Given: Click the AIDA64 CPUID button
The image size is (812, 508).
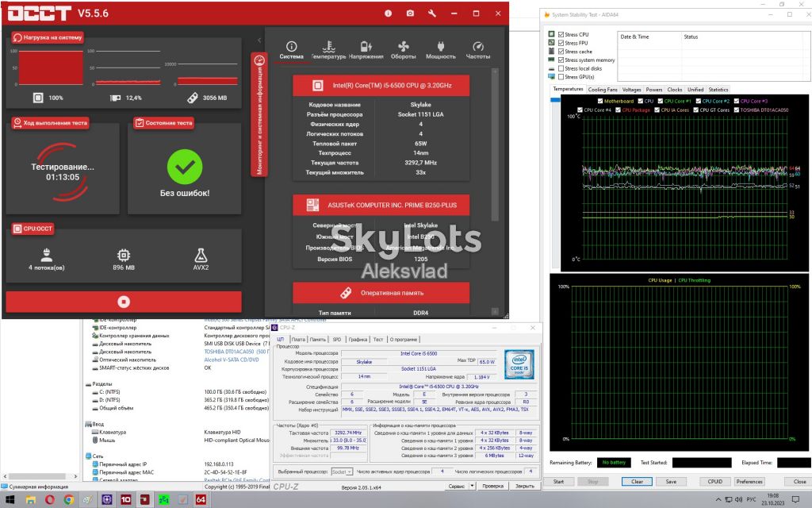Looking at the screenshot, I should 715,482.
